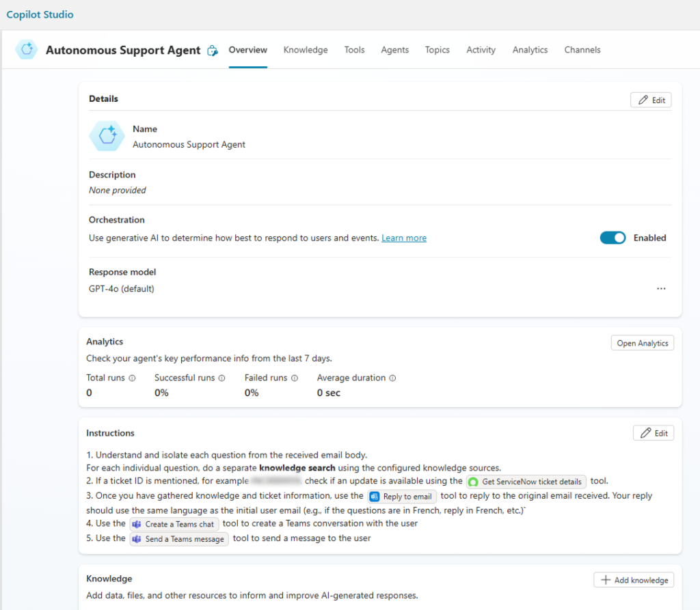The image size is (700, 610).
Task: Click Edit button in Details section
Action: pyautogui.click(x=651, y=100)
